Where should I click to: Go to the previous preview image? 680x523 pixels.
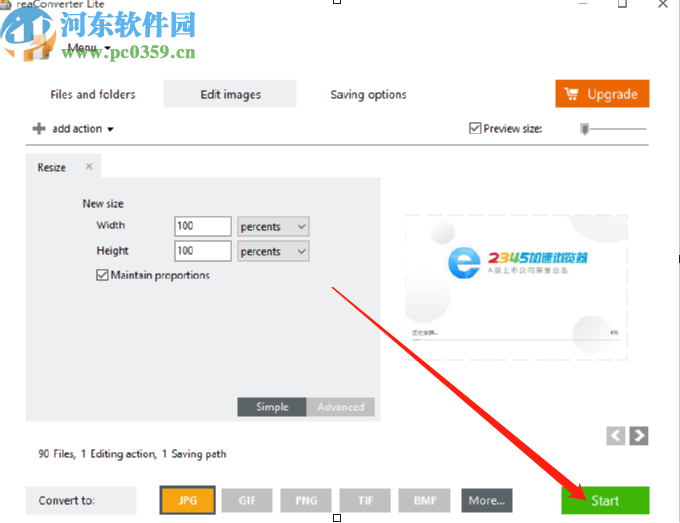[615, 435]
